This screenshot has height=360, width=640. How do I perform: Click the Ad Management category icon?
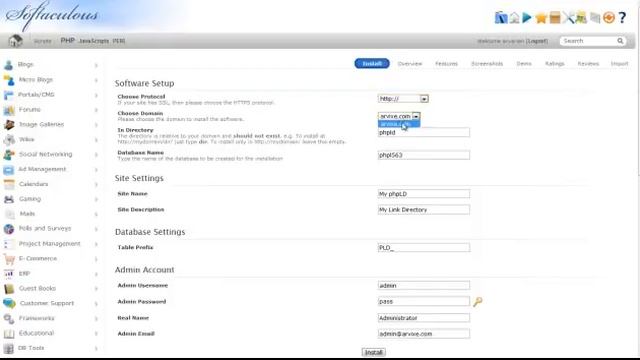point(9,169)
